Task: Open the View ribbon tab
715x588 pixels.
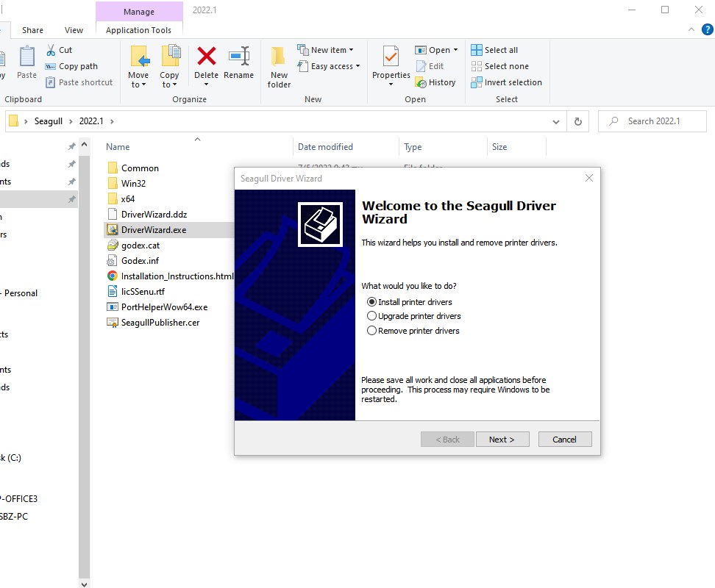Action: [x=74, y=30]
